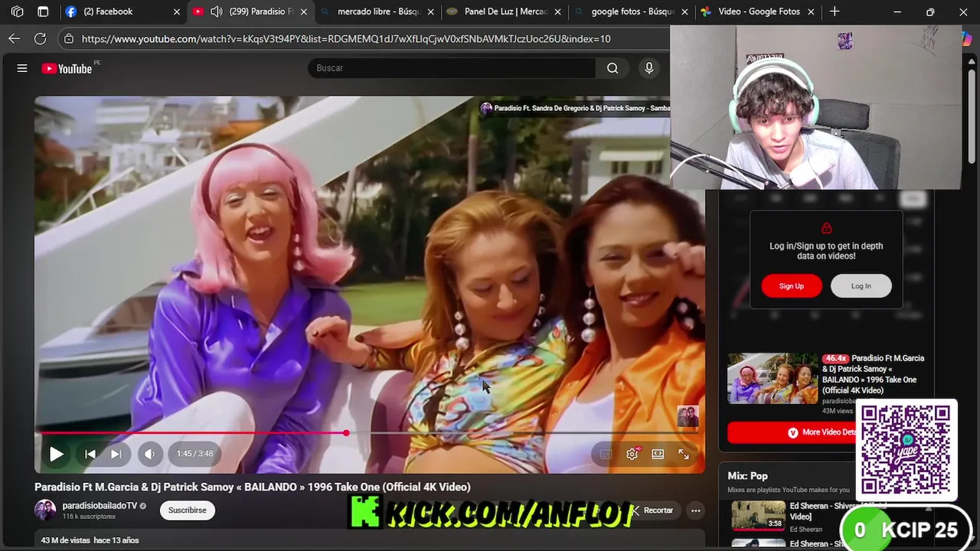The height and width of the screenshot is (551, 980).
Task: Open tab actions menu icon
Action: point(43,11)
